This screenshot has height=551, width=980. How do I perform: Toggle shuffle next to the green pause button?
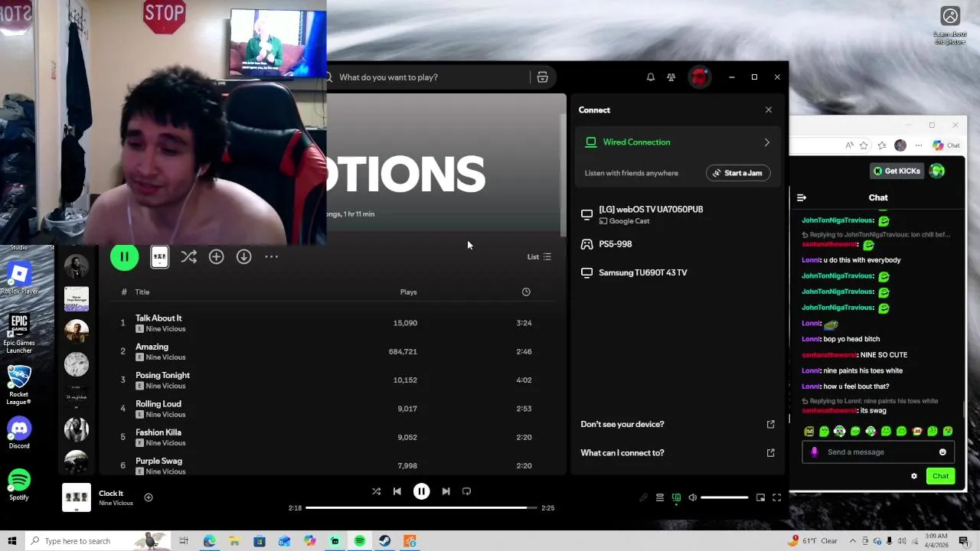188,257
